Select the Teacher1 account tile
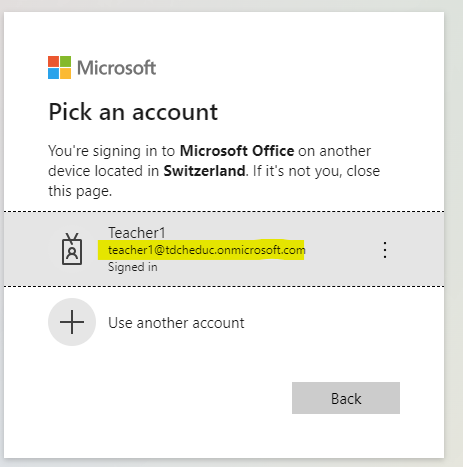 tap(224, 249)
